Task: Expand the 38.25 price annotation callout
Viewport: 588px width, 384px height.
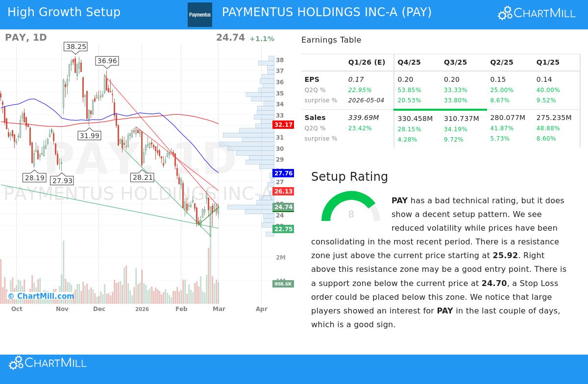Action: coord(74,47)
